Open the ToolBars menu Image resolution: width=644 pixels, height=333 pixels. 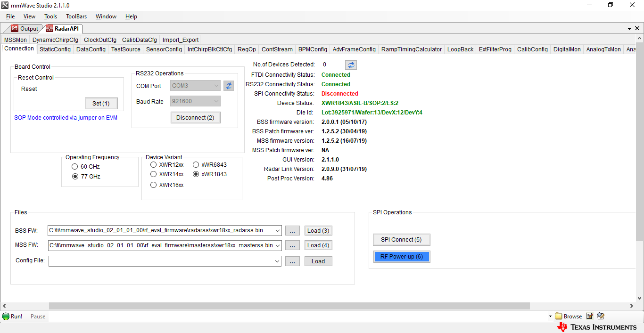76,16
